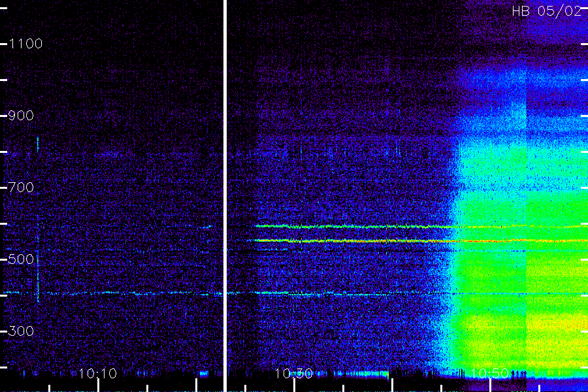Click the 900 frequency axis label
Screen dimensions: 588x392
click(21, 116)
